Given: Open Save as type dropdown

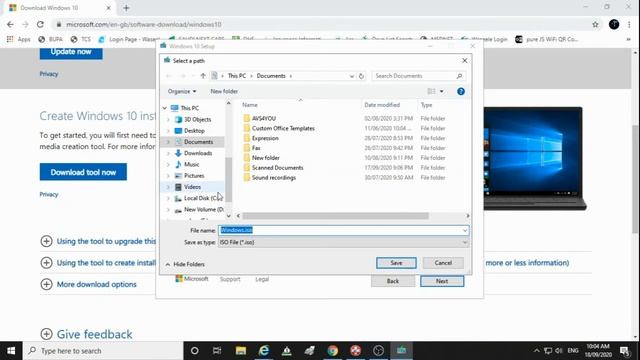Looking at the screenshot, I should [x=344, y=242].
